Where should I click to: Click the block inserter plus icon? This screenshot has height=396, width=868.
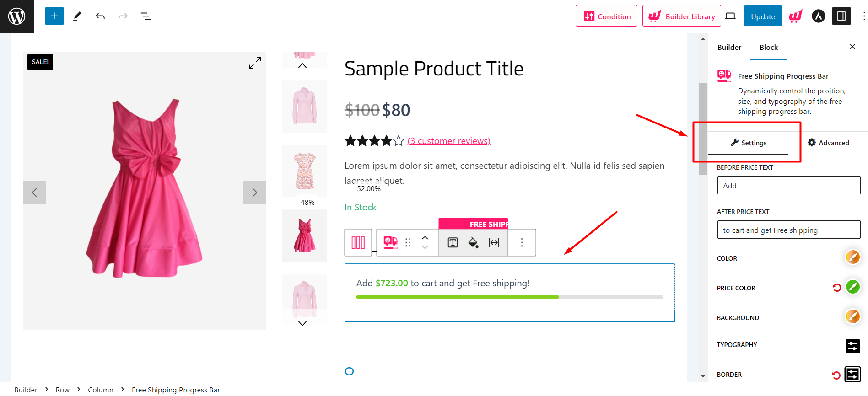click(x=54, y=16)
